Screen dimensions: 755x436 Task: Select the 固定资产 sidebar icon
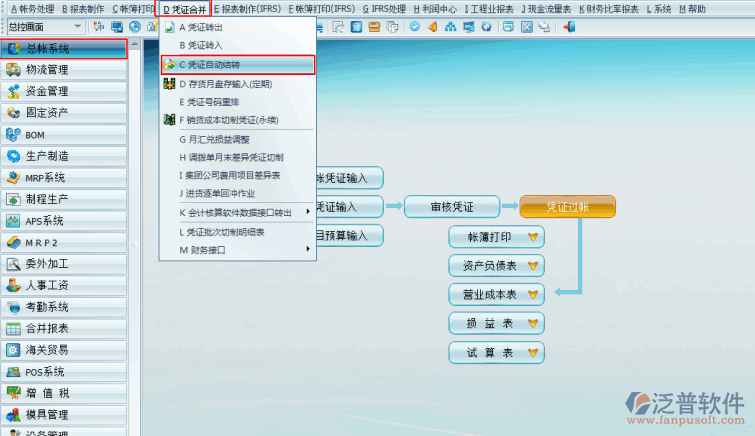pos(14,113)
